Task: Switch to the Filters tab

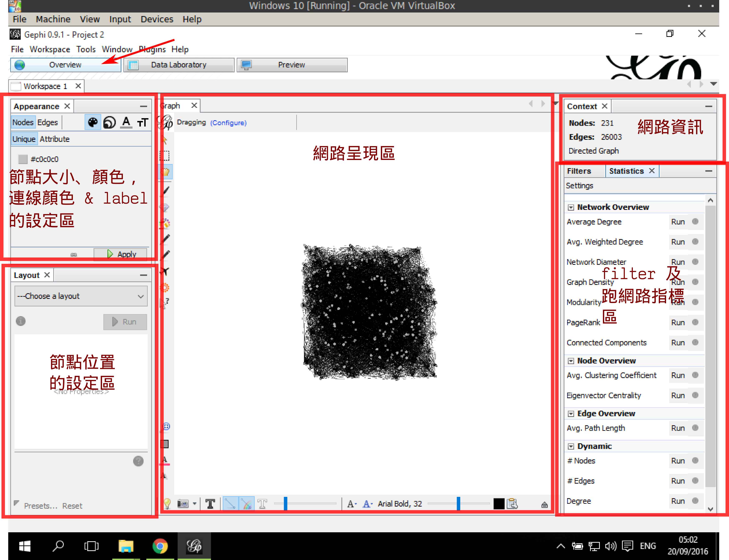Action: coord(579,171)
